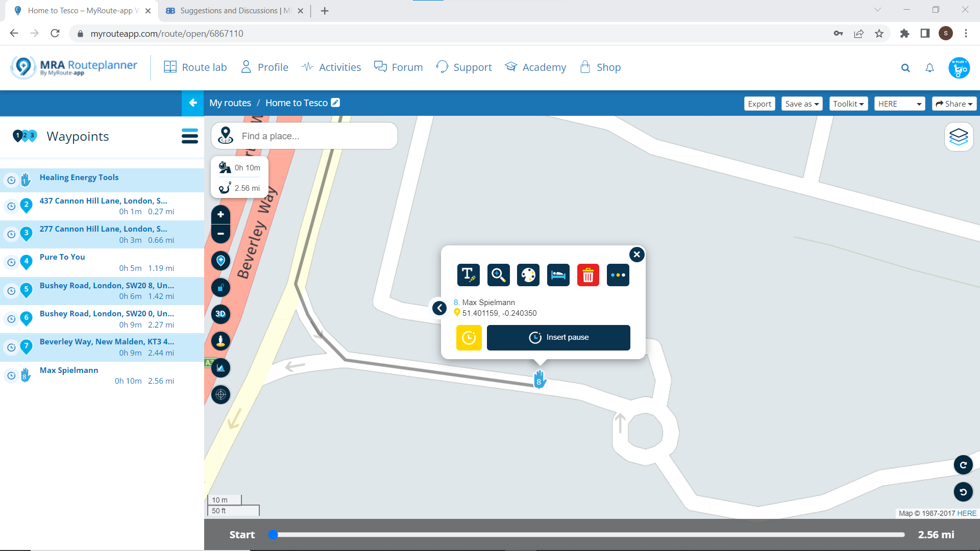Click the route progress slider handle
The height and width of the screenshot is (551, 980).
[x=273, y=535]
